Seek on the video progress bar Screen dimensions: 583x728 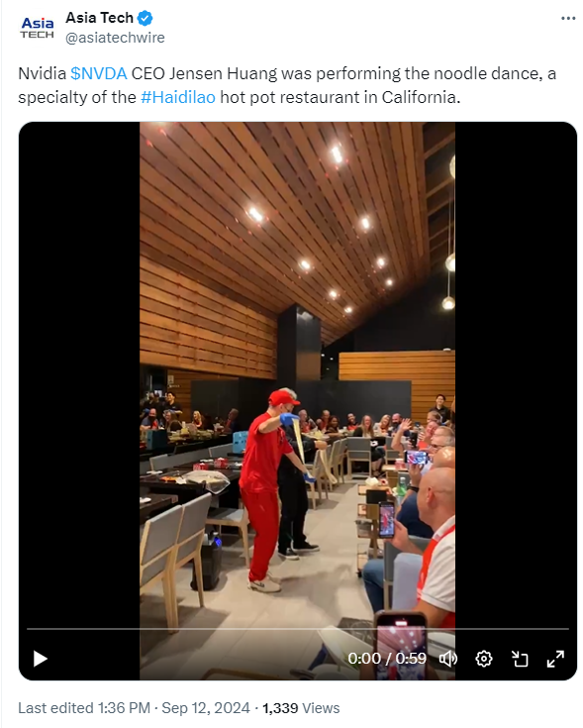[298, 629]
